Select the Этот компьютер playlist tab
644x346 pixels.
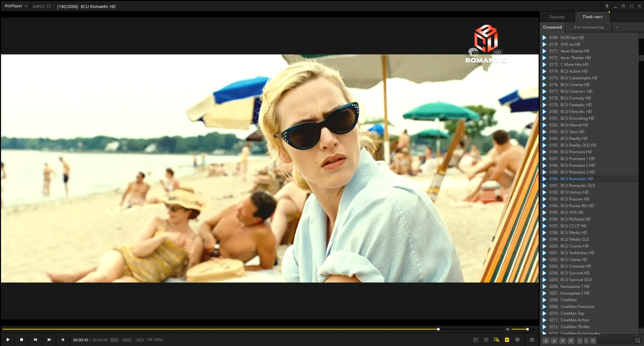[588, 27]
